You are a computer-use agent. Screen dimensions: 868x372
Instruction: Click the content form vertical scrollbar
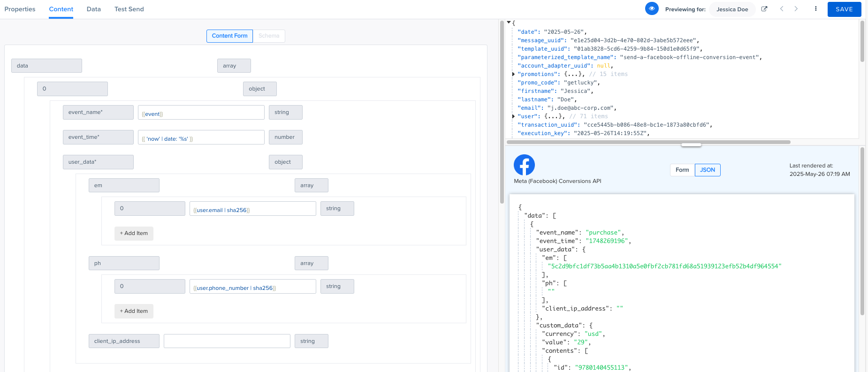click(502, 111)
